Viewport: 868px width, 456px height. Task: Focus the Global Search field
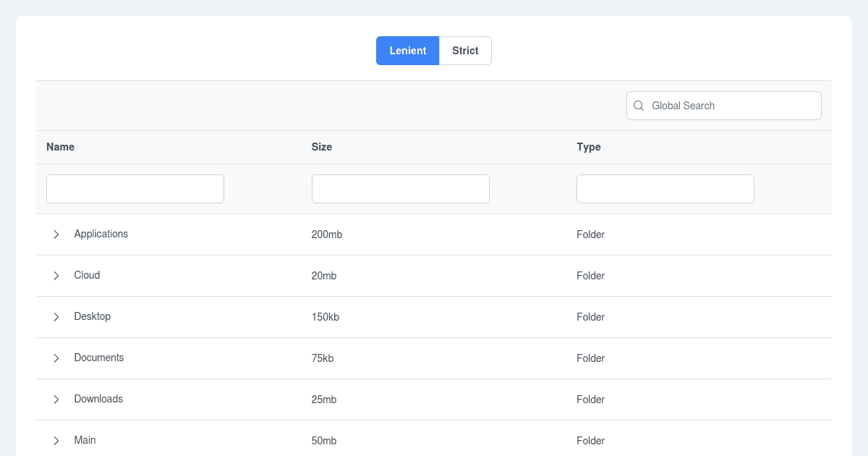731,106
